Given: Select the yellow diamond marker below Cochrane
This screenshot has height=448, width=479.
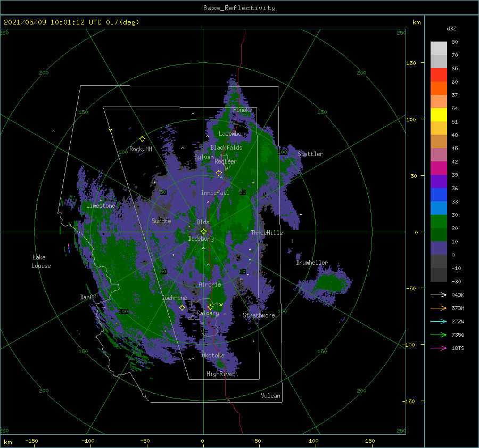Looking at the screenshot, I should (182, 308).
